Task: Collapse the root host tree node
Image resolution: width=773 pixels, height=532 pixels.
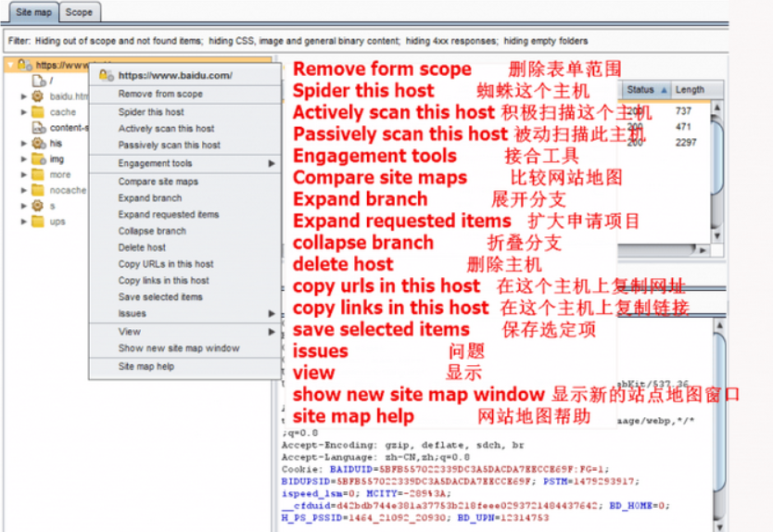Action: coord(10,65)
